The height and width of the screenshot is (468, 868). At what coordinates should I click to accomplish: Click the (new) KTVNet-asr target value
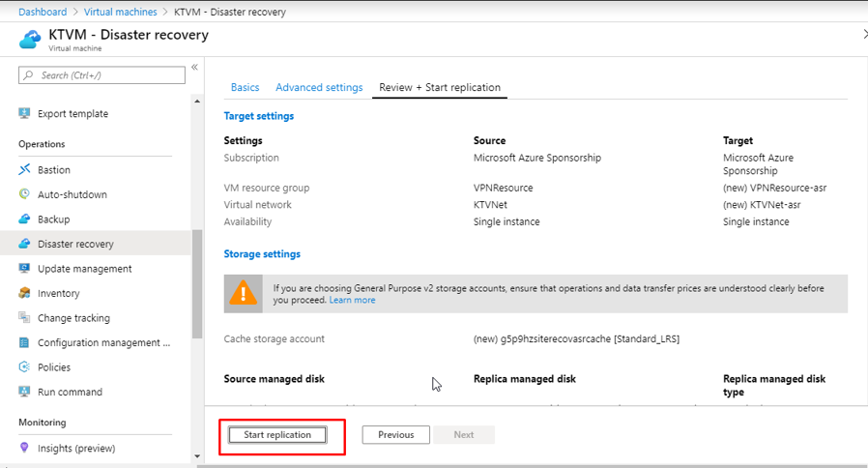click(762, 204)
